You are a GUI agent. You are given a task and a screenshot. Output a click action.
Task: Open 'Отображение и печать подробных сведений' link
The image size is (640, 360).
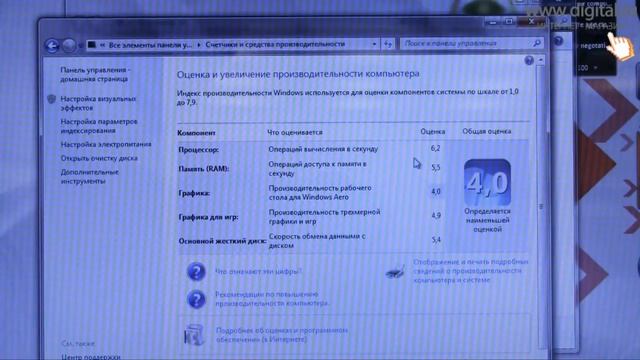point(471,271)
